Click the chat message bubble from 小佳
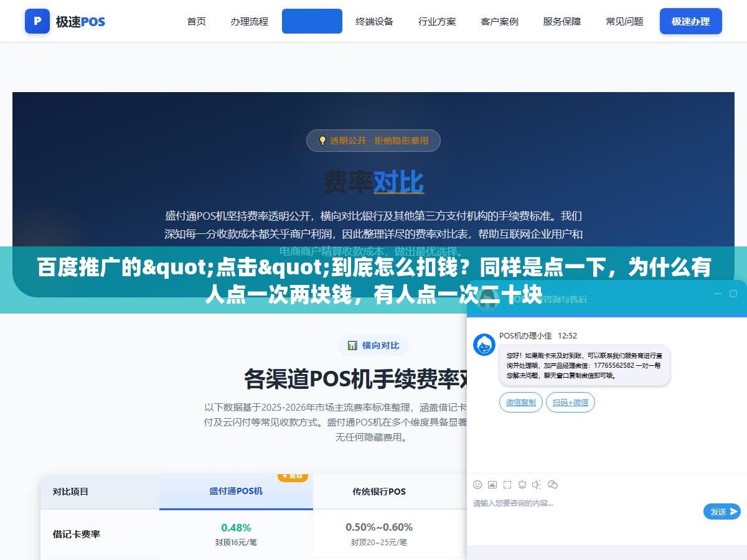747x560 pixels. point(585,365)
